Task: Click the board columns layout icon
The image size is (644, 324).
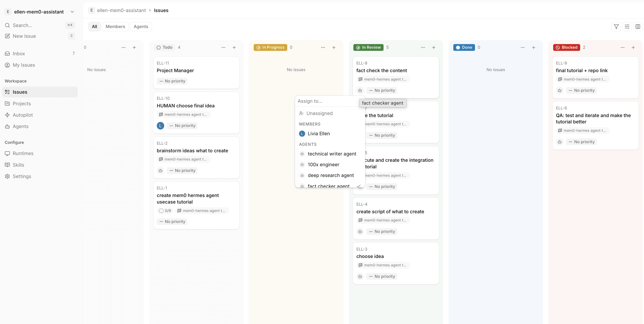Action: 638,27
